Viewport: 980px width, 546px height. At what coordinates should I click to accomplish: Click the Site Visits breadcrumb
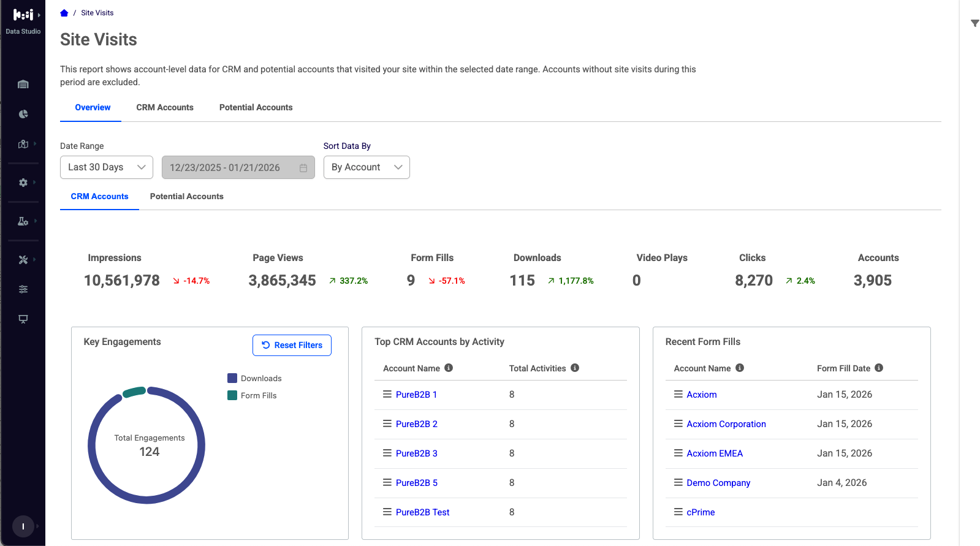[x=97, y=13]
